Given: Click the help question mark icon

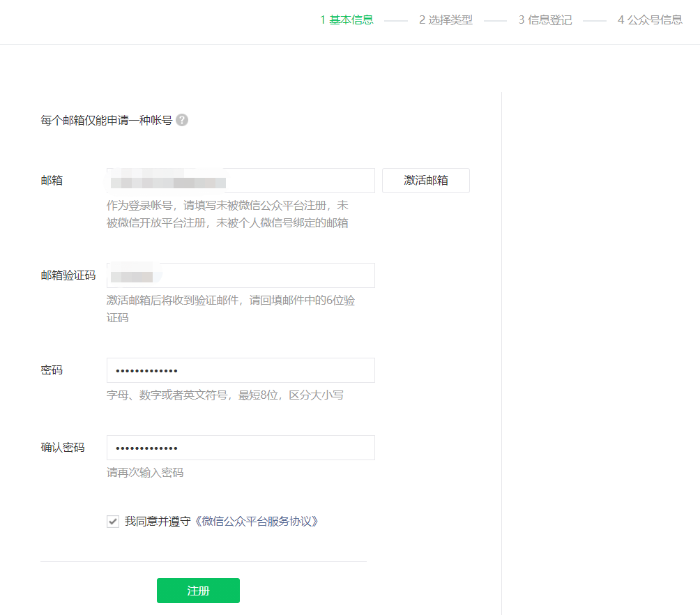Looking at the screenshot, I should (x=182, y=120).
